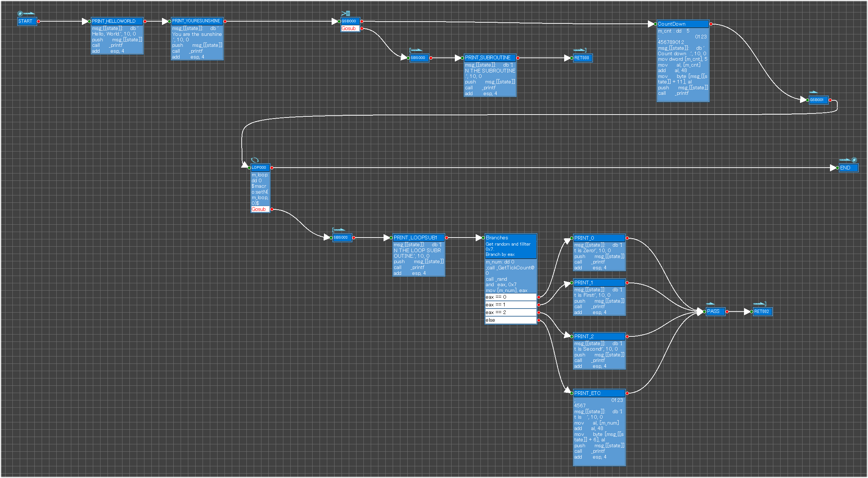Image resolution: width=868 pixels, height=478 pixels.
Task: Click the PRINT_ETC node title bar
Action: coord(599,393)
